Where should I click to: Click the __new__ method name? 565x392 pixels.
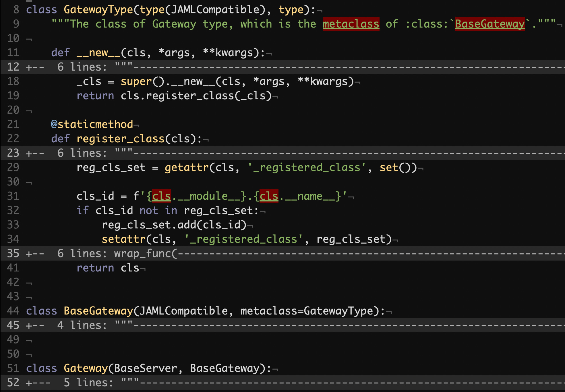click(98, 53)
